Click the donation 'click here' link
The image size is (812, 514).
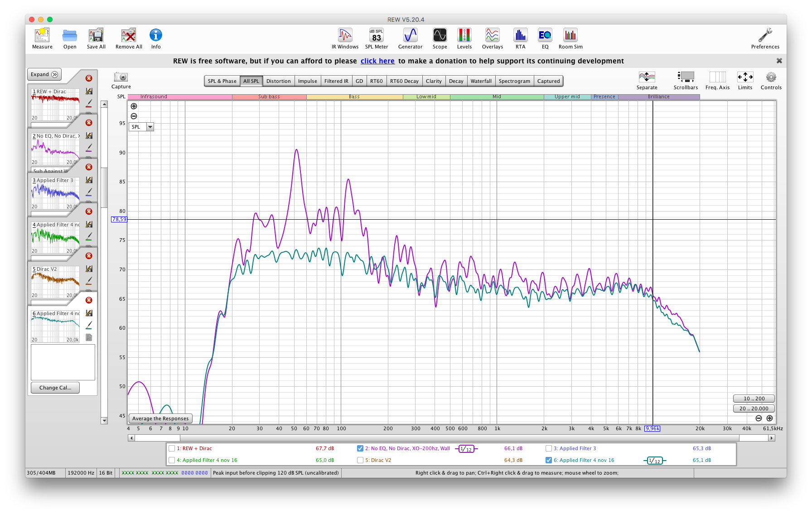pos(377,61)
